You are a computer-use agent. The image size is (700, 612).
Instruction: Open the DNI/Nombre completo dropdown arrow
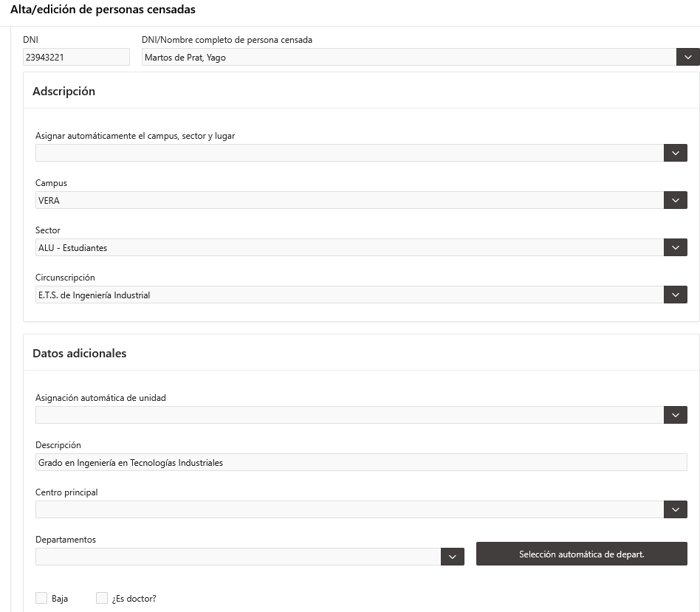[x=688, y=57]
